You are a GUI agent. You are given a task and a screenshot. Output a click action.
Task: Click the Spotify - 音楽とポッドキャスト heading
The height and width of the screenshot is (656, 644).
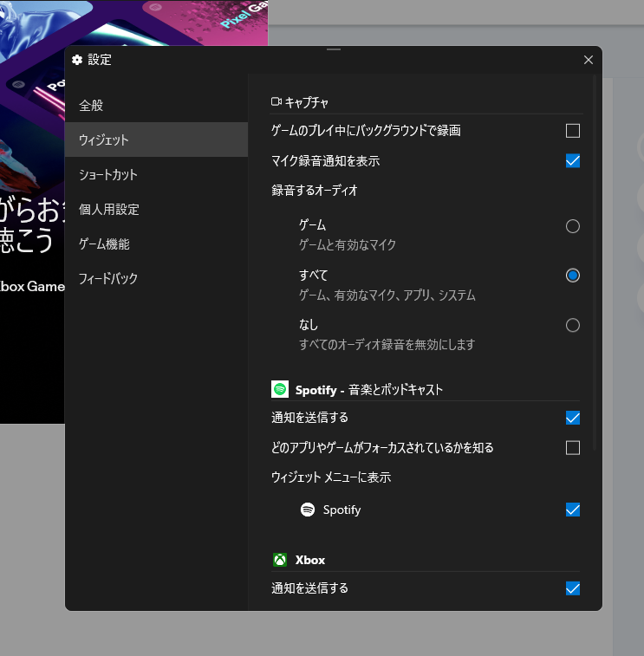pos(368,390)
